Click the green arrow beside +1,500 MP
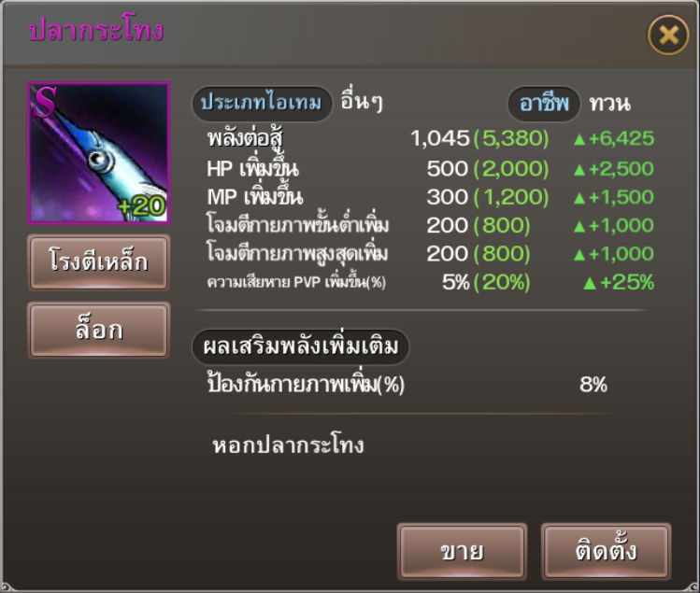 click(x=579, y=198)
